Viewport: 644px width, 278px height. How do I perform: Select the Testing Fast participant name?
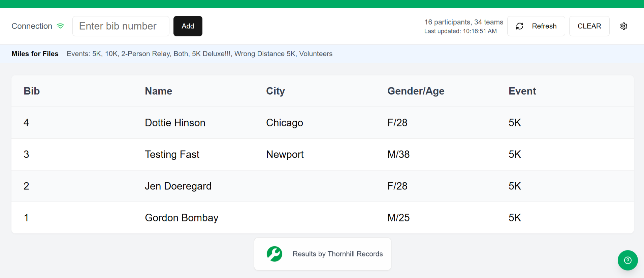coord(172,154)
